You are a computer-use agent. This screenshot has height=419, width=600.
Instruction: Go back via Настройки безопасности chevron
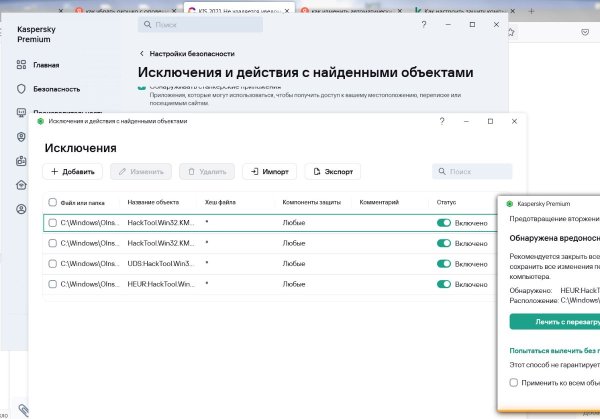(141, 53)
